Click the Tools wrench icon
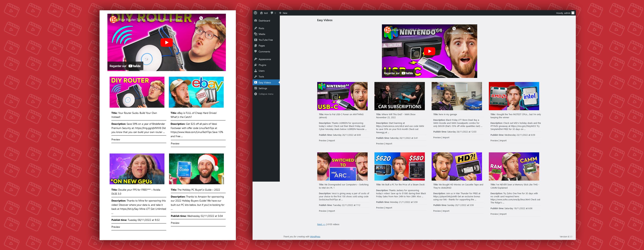 click(x=255, y=76)
